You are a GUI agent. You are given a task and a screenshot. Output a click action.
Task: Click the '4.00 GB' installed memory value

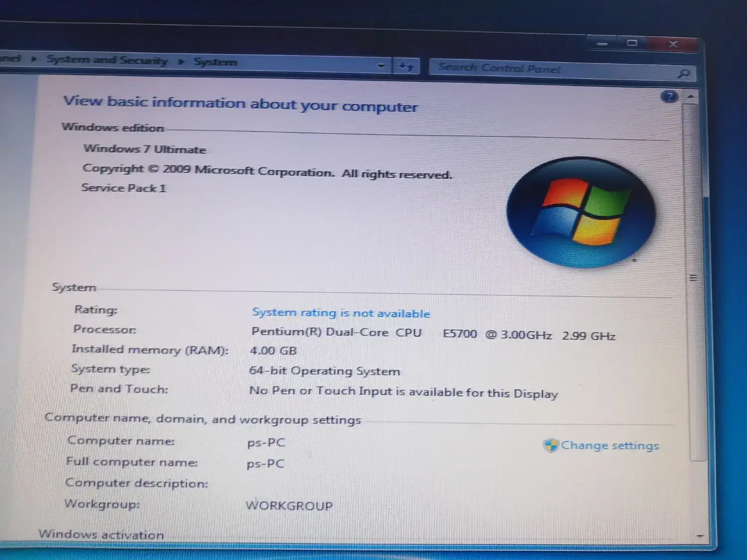[273, 350]
